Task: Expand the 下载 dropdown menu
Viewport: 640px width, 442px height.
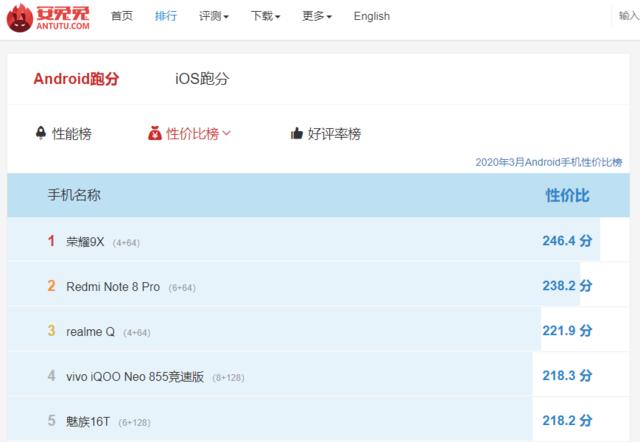Action: tap(265, 16)
